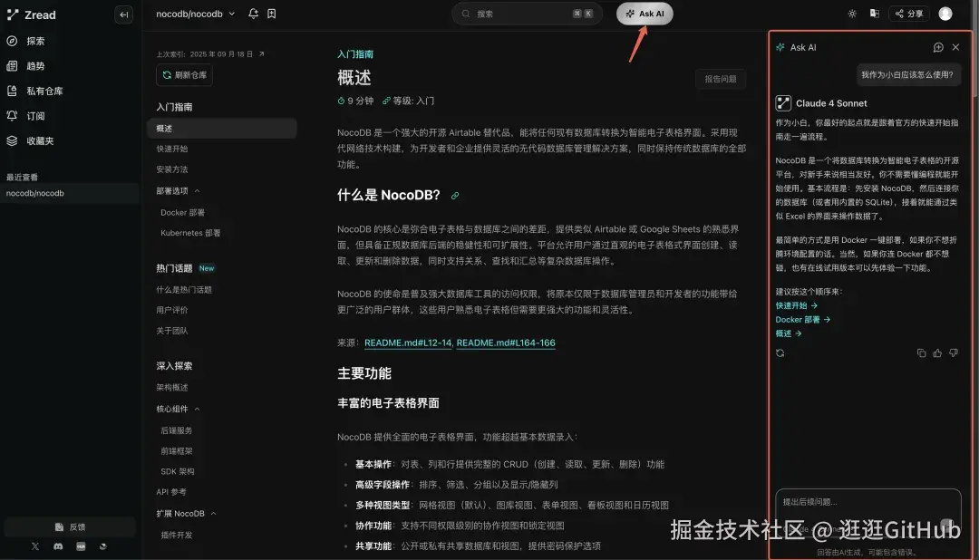Open the X (Twitter) icon at the sidebar bottom
Viewport: 979px width, 560px height.
(x=35, y=546)
